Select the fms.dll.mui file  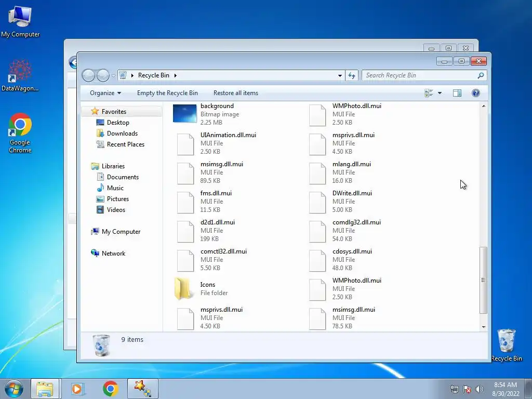(205, 202)
